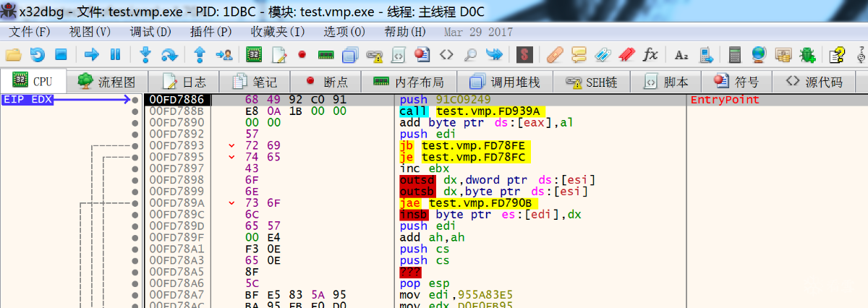
Task: Open threads using the blue wavy arrows icon
Action: (494, 54)
